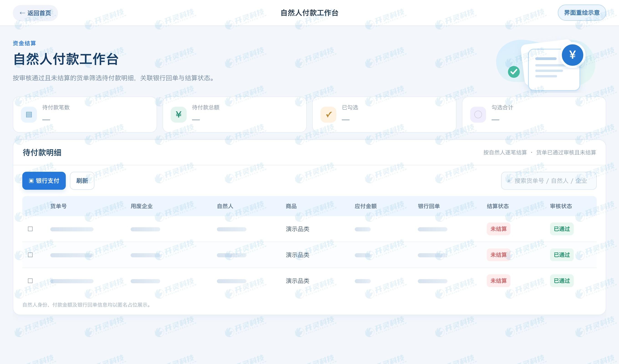Click the green check badge illustration
The width and height of the screenshot is (619, 364).
click(514, 72)
